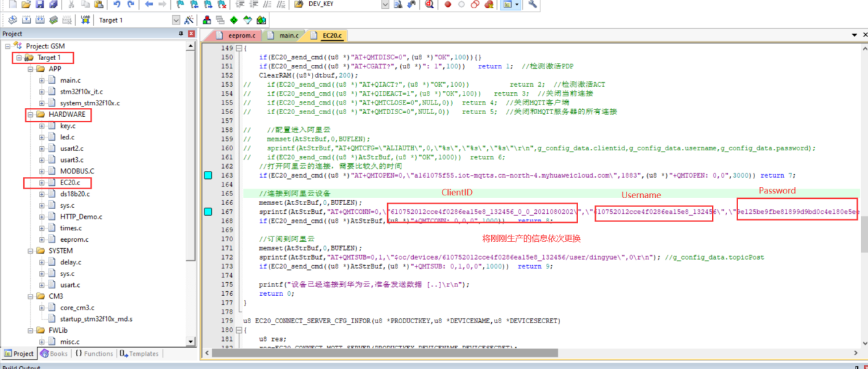Screen dimensions: 868x369
Task: Open the window layout dropdown button
Action: (516, 4)
